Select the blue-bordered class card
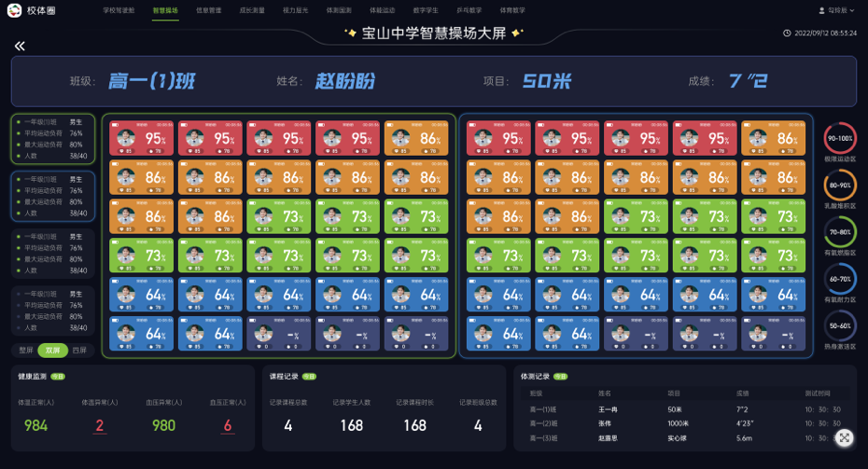868x469 pixels. click(x=52, y=196)
